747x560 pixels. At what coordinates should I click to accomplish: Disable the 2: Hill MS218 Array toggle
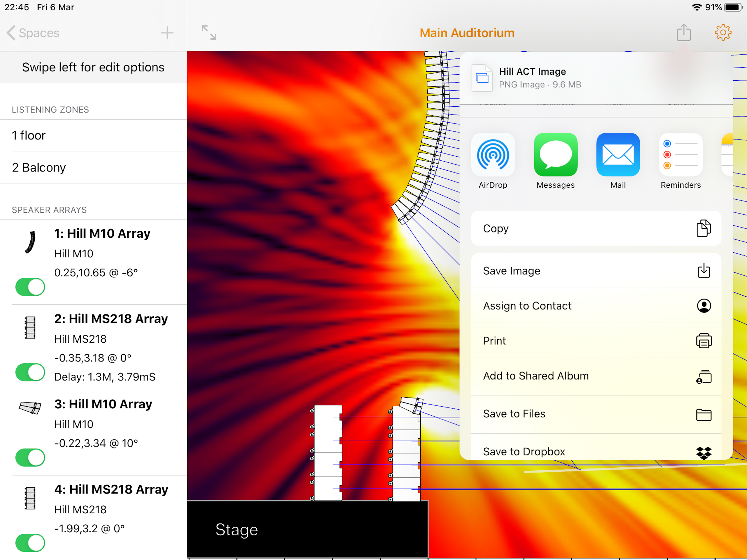(30, 372)
